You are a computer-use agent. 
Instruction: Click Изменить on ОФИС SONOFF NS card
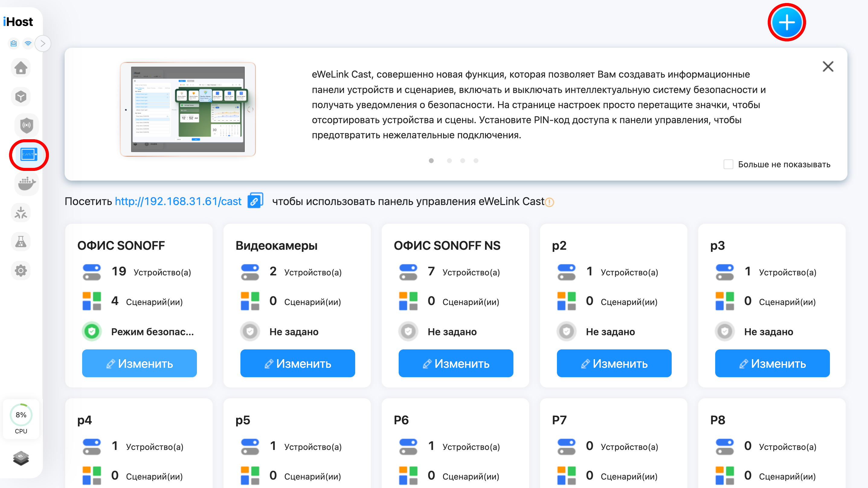coord(456,363)
